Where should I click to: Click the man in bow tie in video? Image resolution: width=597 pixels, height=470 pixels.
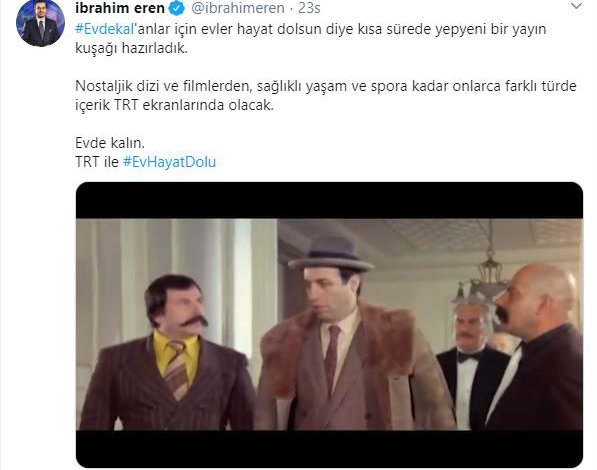tap(470, 362)
